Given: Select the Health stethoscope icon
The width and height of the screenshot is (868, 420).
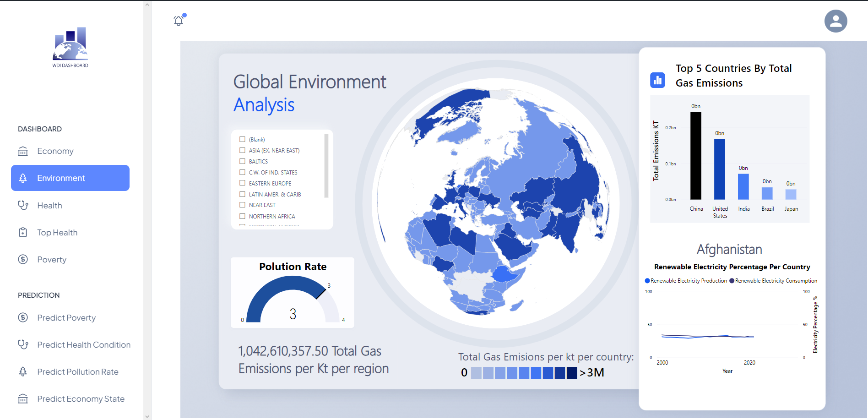Looking at the screenshot, I should 23,205.
